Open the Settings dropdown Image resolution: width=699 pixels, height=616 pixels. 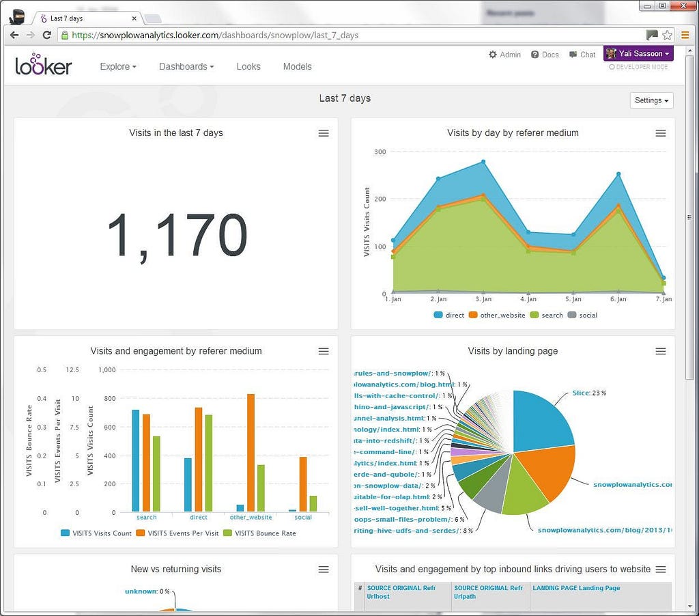pyautogui.click(x=651, y=100)
